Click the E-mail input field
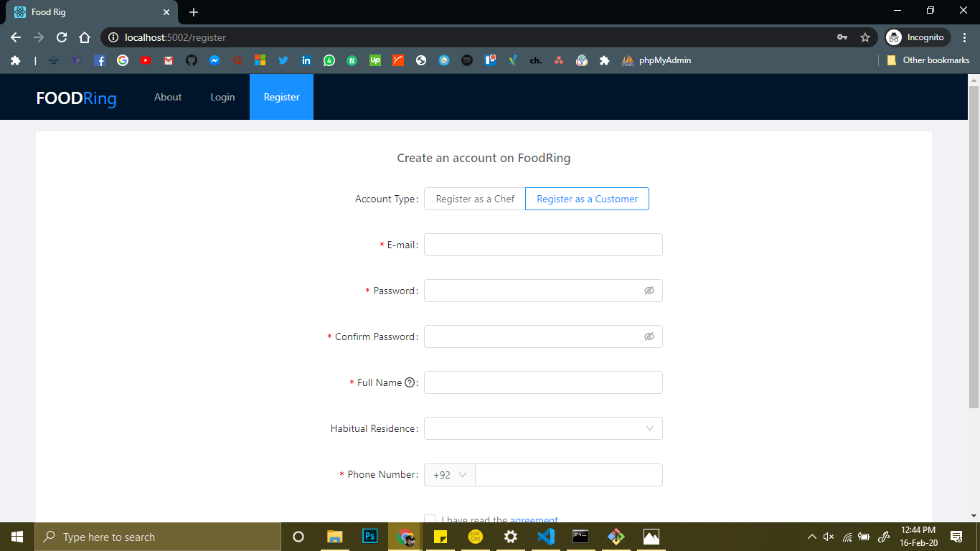This screenshot has height=551, width=980. point(543,245)
